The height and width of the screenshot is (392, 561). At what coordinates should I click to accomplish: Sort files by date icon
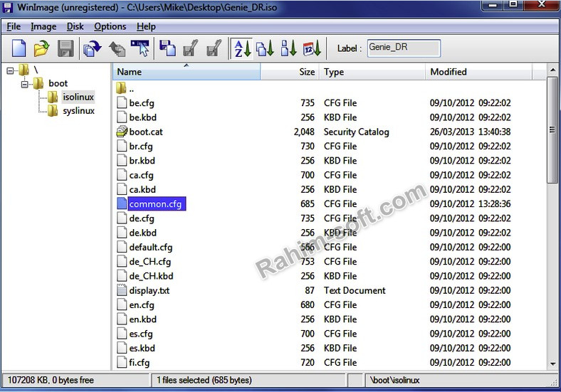tap(312, 48)
